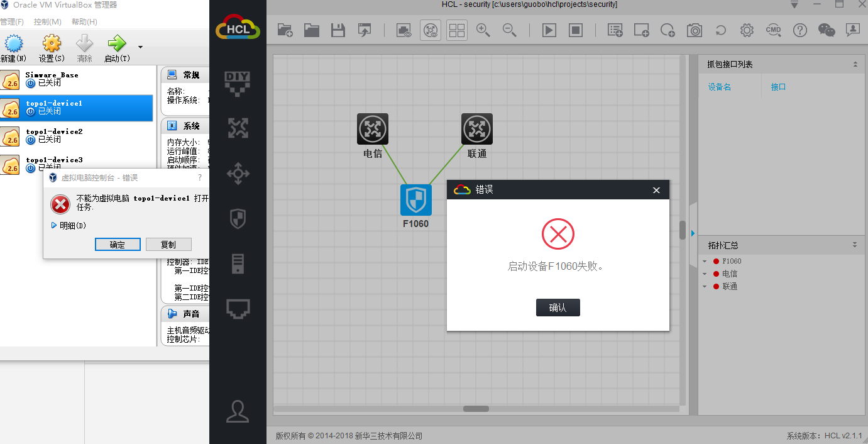Stop all devices with stop icon

pos(576,30)
